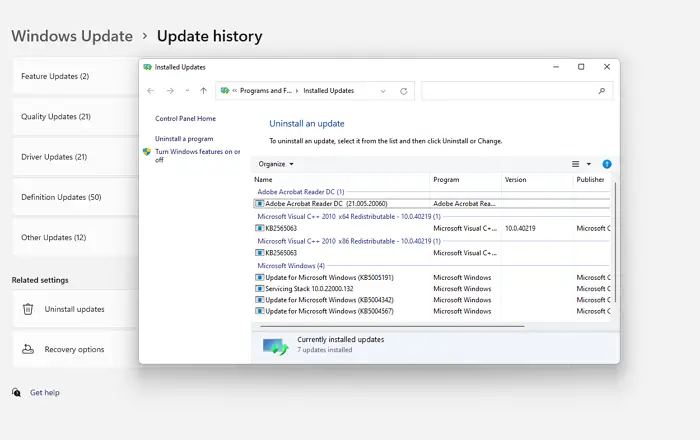
Task: Click the horizontal scrollbar of updates list
Action: point(392,326)
